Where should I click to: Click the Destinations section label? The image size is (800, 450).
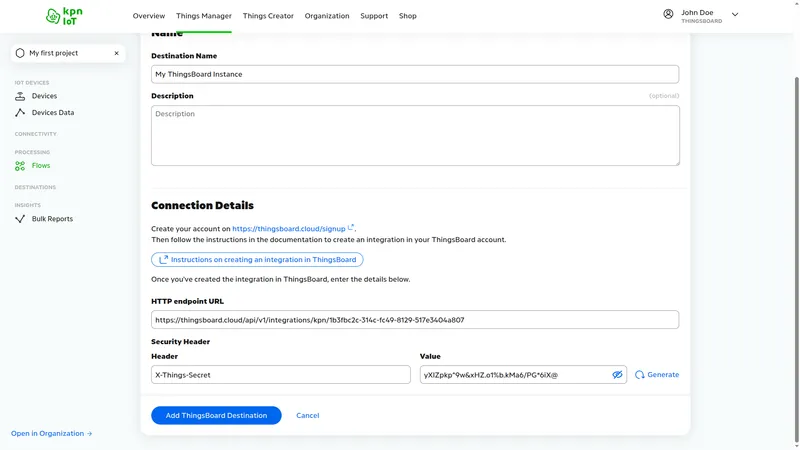pos(35,187)
